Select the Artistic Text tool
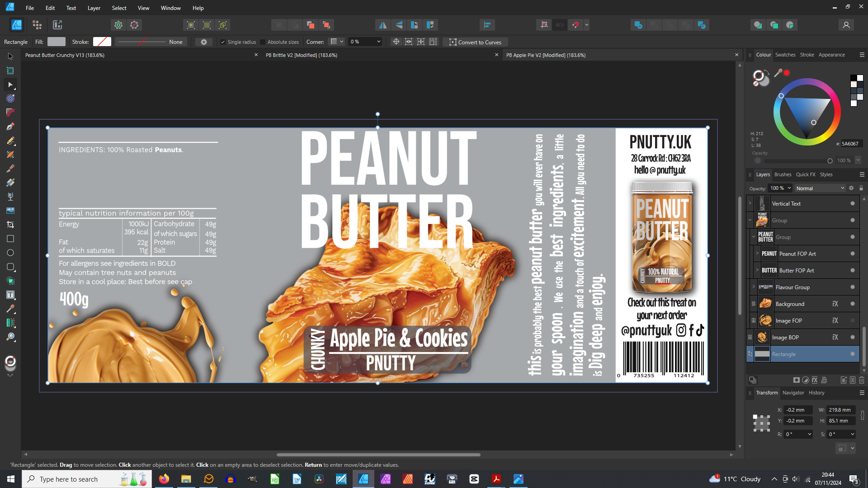868x488 pixels. pos(10,295)
